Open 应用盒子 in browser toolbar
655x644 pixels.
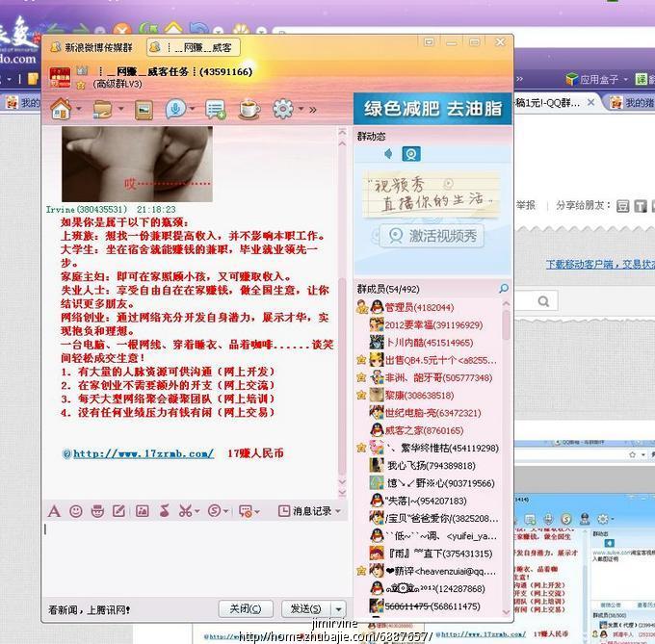point(596,79)
